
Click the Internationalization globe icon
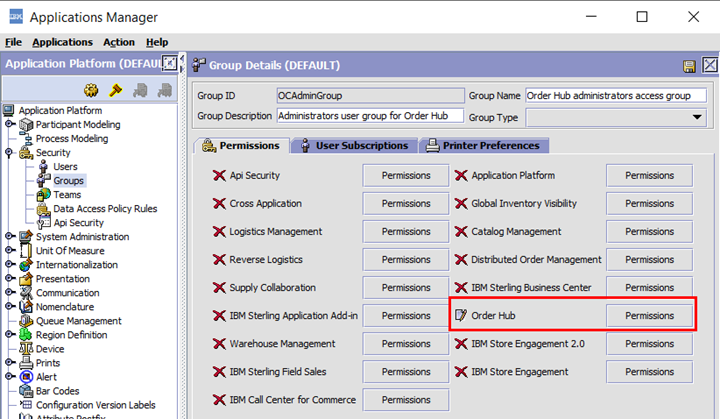click(26, 265)
